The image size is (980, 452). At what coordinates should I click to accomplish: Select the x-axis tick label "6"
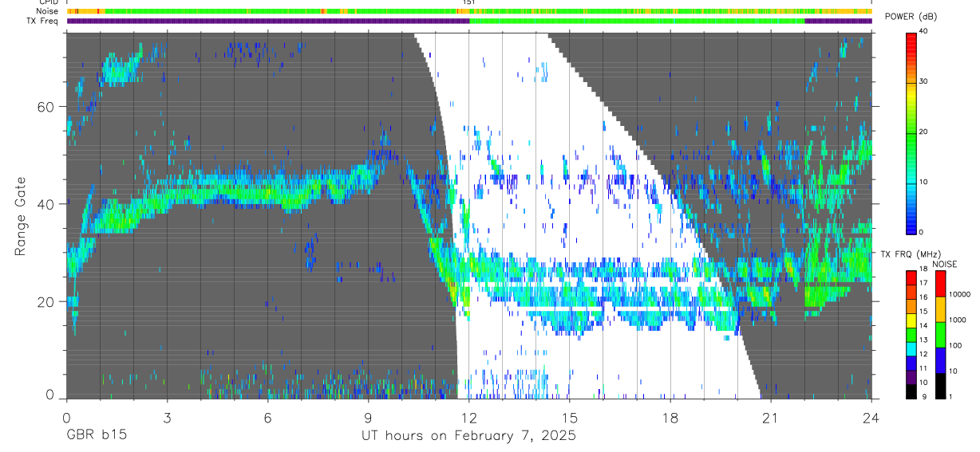click(x=267, y=418)
